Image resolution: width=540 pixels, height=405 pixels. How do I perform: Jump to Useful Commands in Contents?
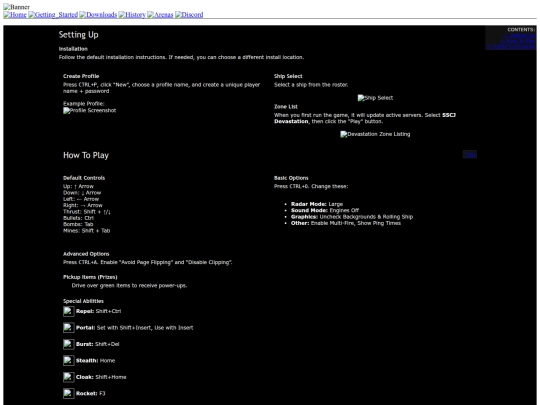pyautogui.click(x=511, y=46)
